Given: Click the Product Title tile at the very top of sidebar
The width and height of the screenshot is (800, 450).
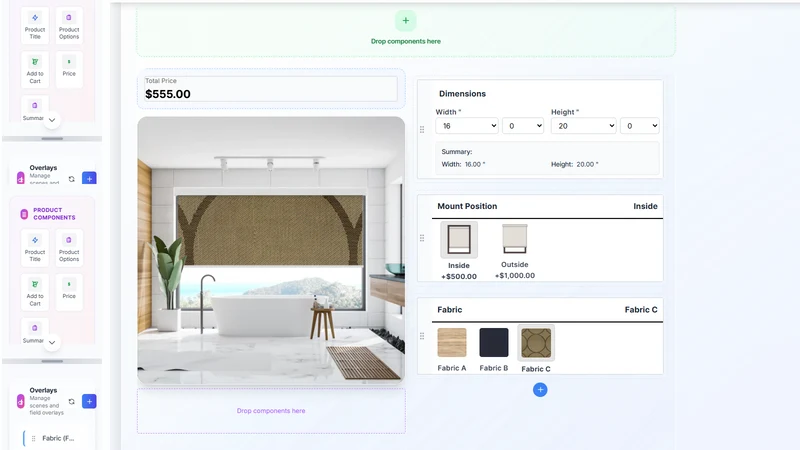Looking at the screenshot, I should click(x=35, y=26).
